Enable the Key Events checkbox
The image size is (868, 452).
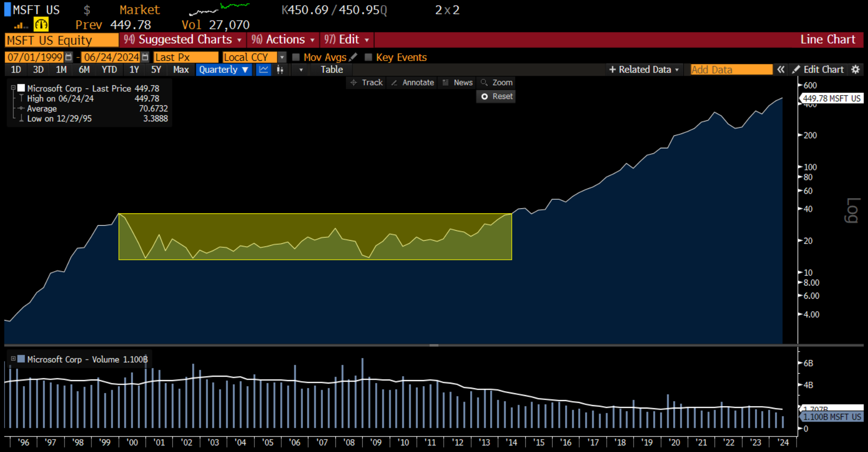[368, 57]
